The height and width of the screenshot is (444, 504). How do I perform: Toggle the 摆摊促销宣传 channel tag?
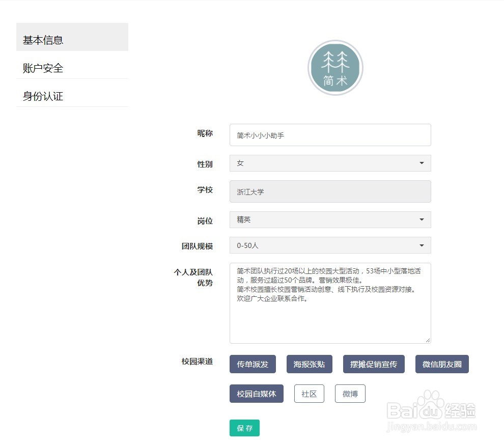(373, 364)
